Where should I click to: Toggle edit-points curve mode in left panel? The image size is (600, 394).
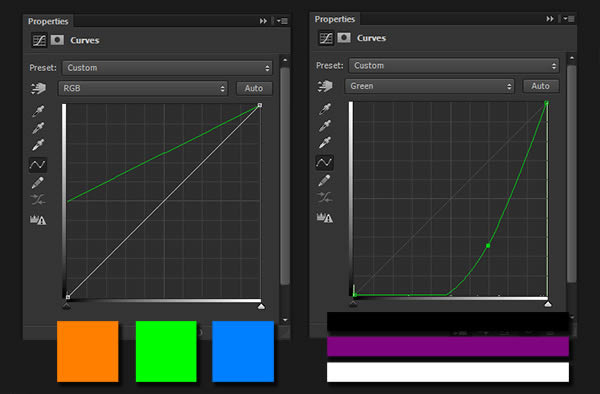point(38,165)
